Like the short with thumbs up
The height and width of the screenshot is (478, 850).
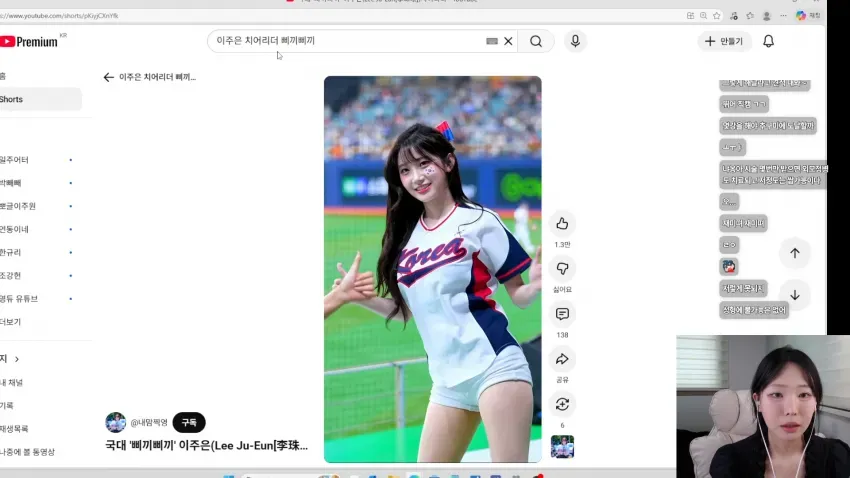pos(562,223)
